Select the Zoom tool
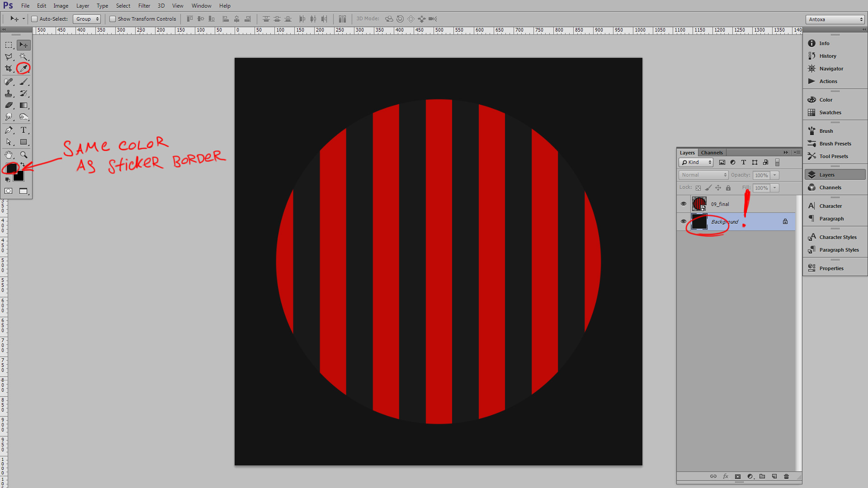Viewport: 868px width, 488px height. tap(24, 155)
